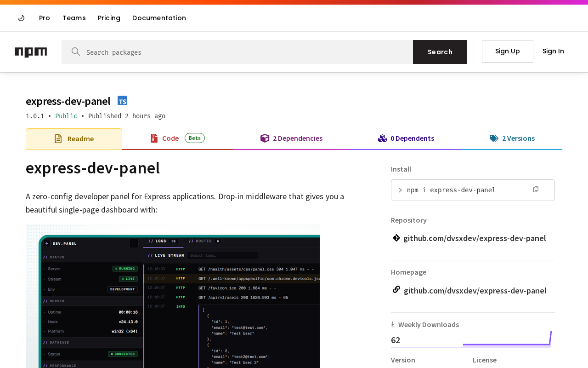The image size is (588, 368).
Task: Select the Readme tab
Action: (74, 139)
